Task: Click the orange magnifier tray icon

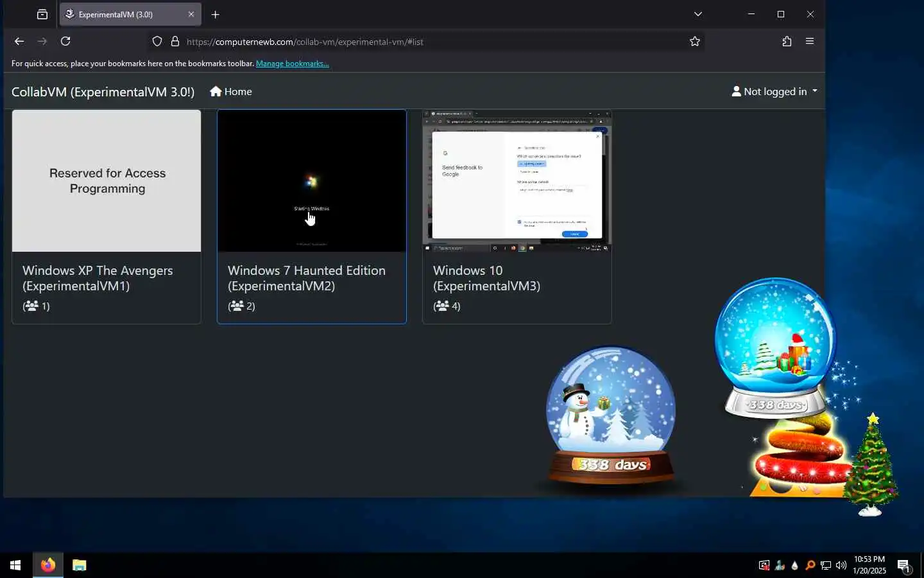Action: (x=810, y=565)
